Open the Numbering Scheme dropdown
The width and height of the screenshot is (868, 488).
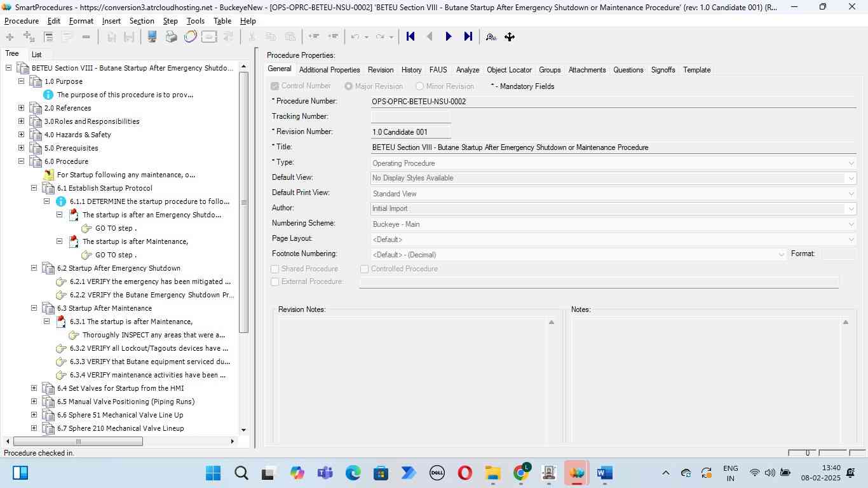851,224
